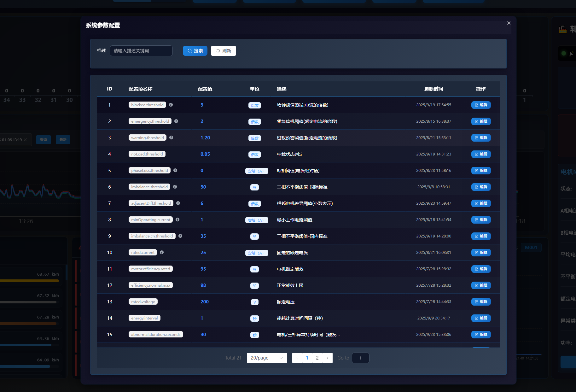Image resolution: width=576 pixels, height=392 pixels.
Task: Click the Go to page number box
Action: [x=360, y=358]
